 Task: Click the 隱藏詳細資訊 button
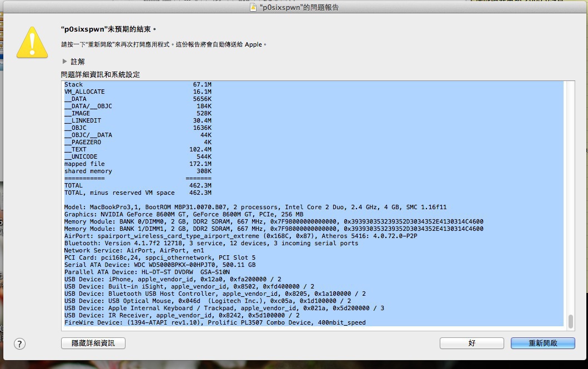93,343
